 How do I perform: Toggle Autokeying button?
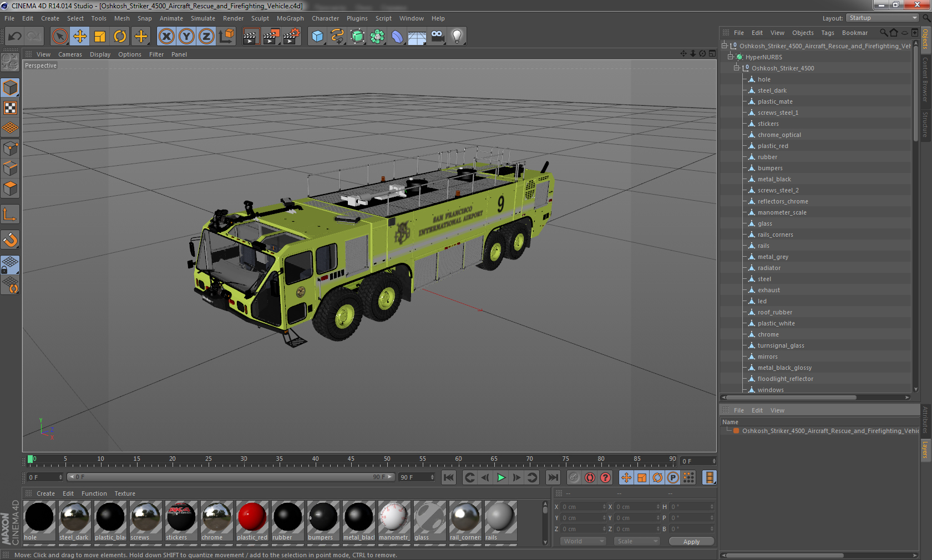[x=590, y=477]
